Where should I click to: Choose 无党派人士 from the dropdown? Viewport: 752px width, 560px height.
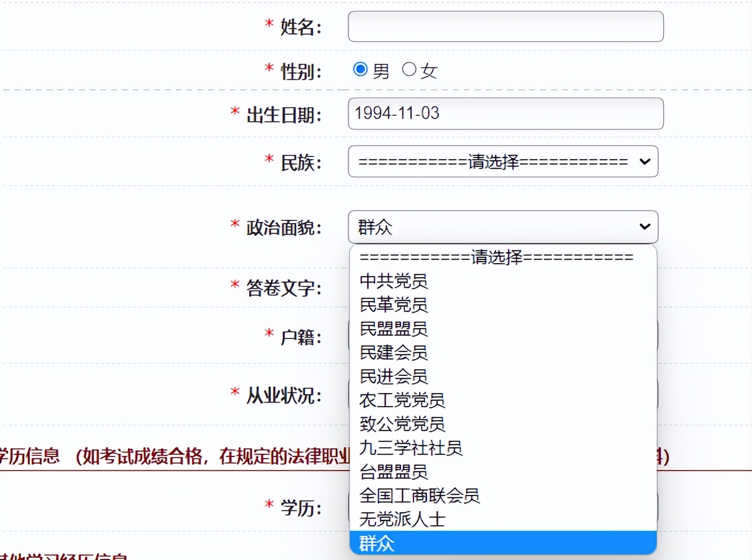click(402, 520)
